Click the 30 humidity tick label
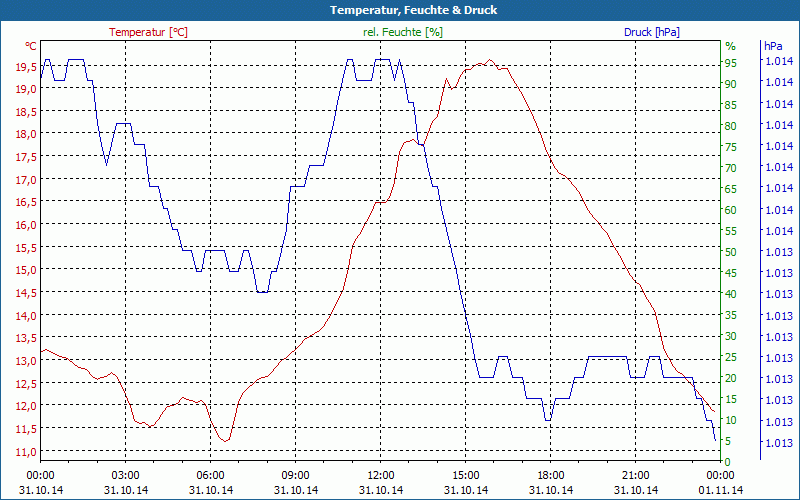Image resolution: width=800 pixels, height=500 pixels. click(x=731, y=336)
